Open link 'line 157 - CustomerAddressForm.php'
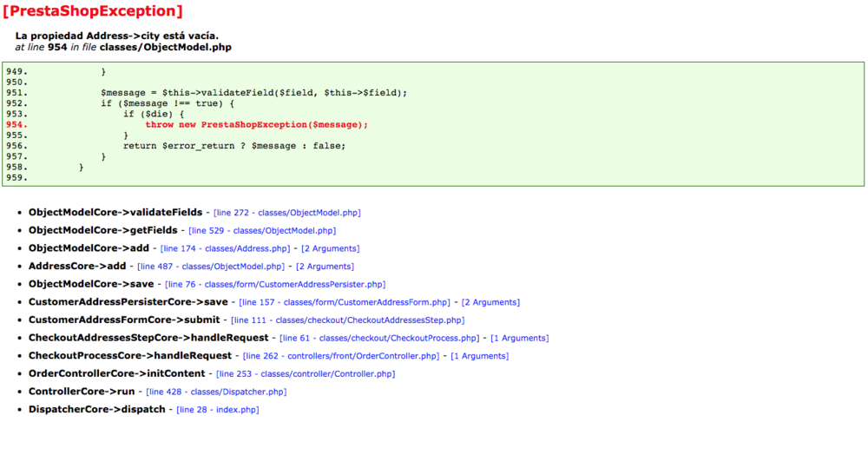868x455 pixels. click(345, 302)
